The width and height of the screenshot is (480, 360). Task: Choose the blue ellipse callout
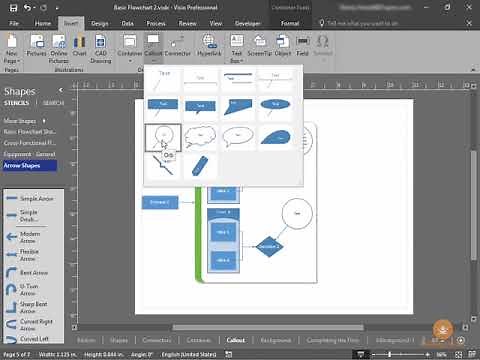[x=275, y=108]
